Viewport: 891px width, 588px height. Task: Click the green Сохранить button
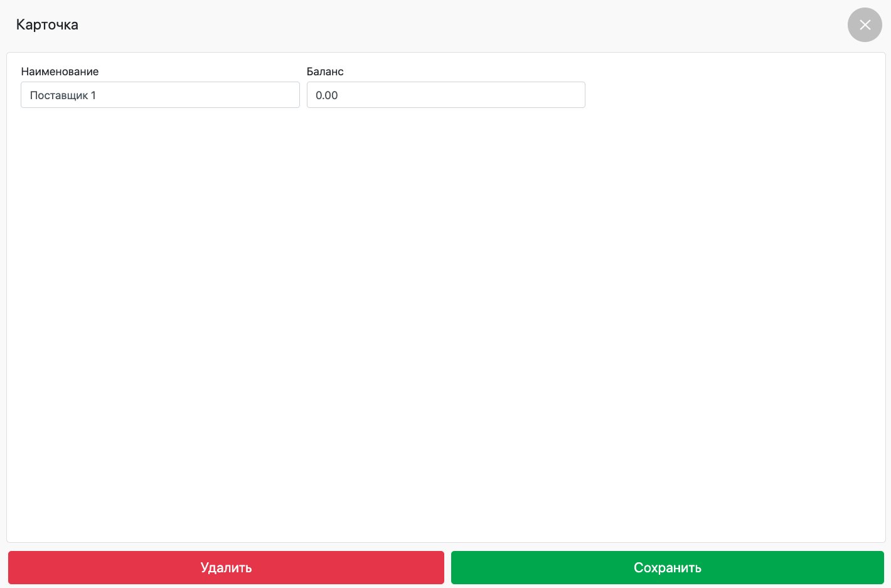point(667,567)
